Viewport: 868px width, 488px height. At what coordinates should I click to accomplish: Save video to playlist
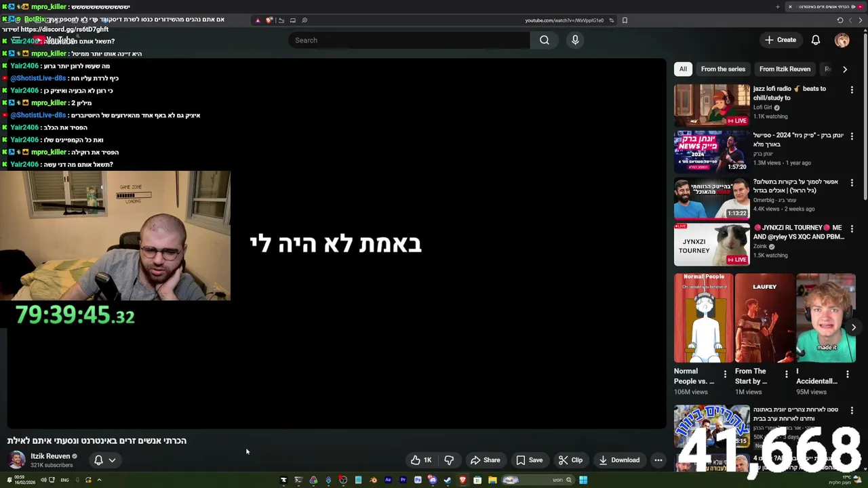(529, 460)
